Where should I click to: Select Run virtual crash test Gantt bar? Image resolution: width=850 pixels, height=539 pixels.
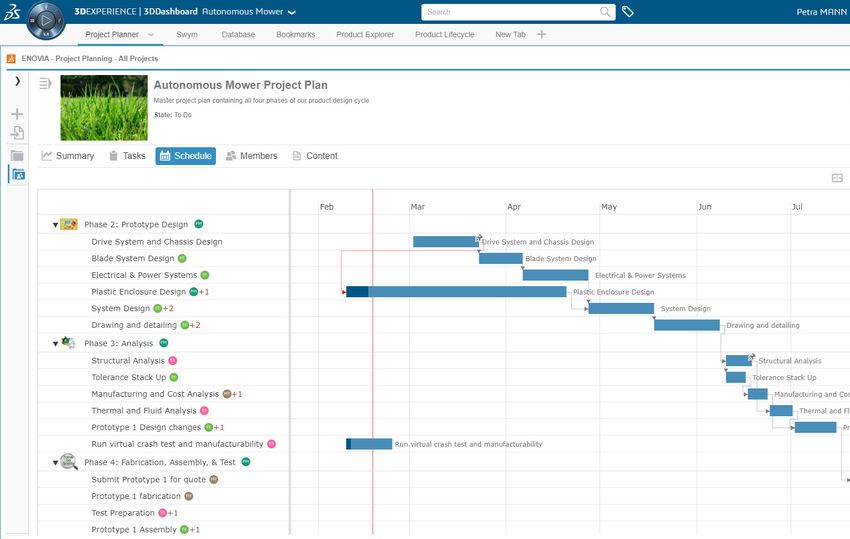pos(369,444)
